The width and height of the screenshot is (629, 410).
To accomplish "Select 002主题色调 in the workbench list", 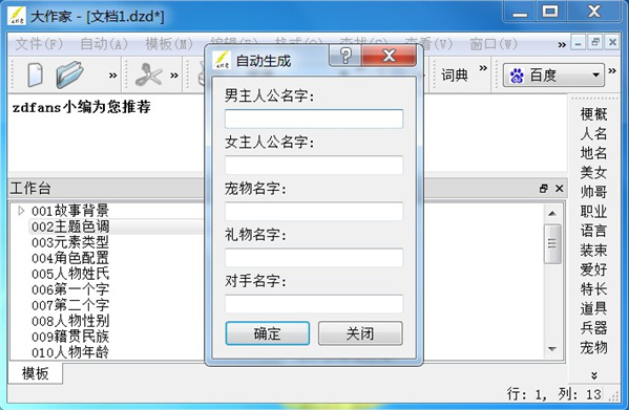I will click(69, 227).
